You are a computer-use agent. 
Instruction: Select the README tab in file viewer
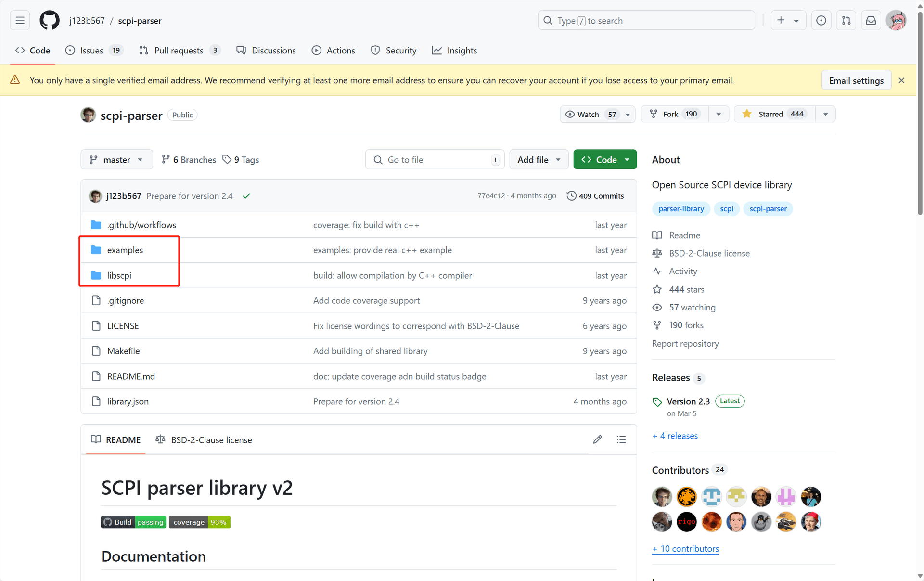click(x=115, y=439)
